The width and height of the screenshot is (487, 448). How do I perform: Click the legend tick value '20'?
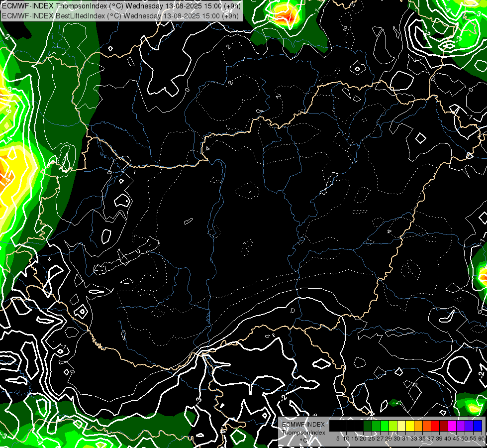tap(364, 439)
